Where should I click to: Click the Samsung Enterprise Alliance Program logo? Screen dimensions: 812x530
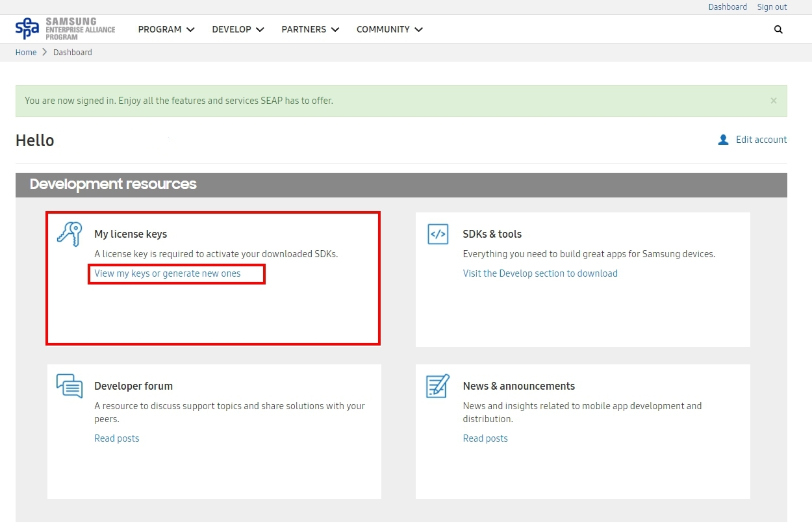tap(65, 29)
